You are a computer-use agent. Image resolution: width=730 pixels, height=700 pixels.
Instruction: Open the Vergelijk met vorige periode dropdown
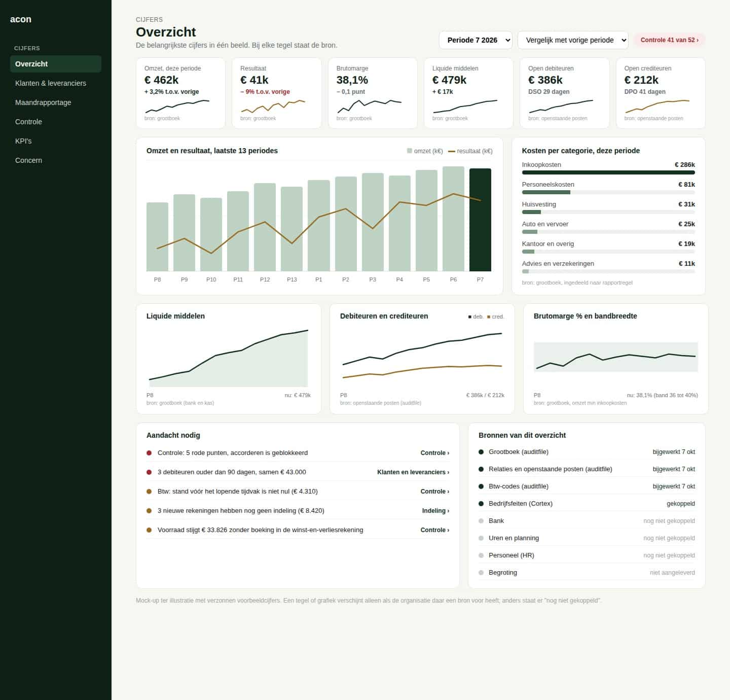tap(573, 40)
